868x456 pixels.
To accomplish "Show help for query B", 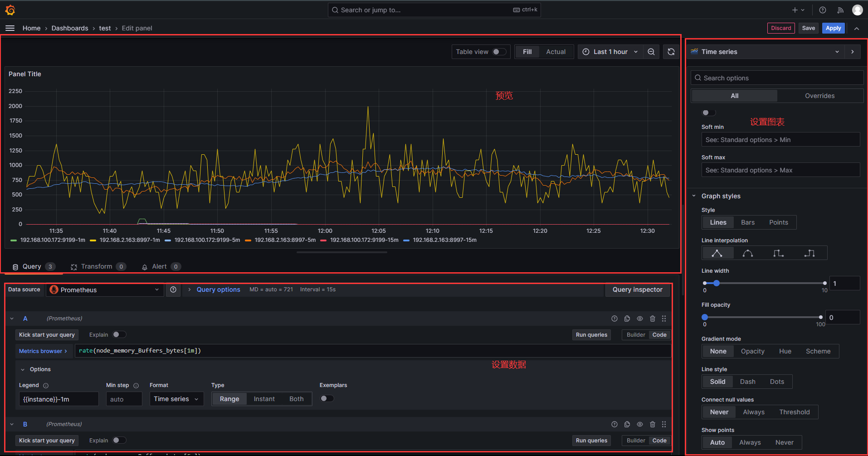I will coord(614,424).
